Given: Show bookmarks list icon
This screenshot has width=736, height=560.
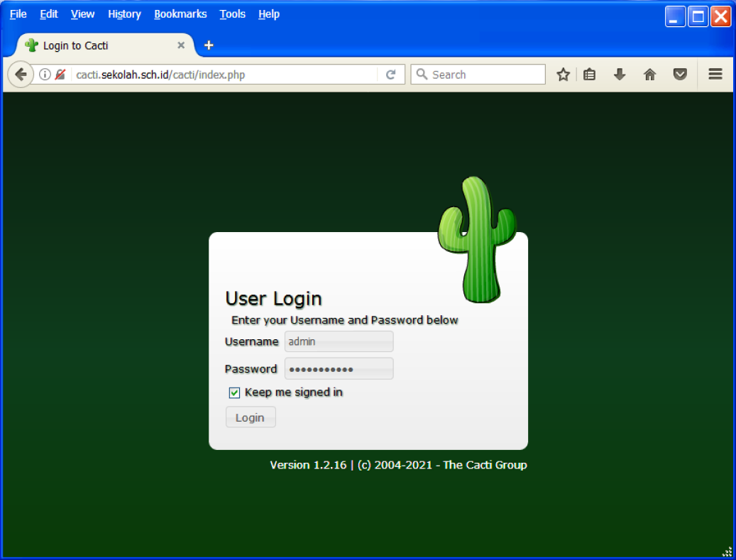Looking at the screenshot, I should (590, 75).
